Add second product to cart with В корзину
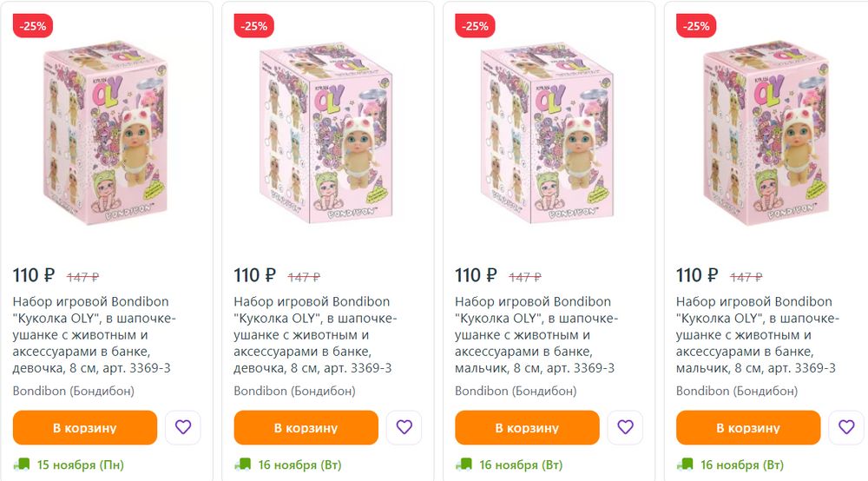The width and height of the screenshot is (868, 481). click(306, 428)
